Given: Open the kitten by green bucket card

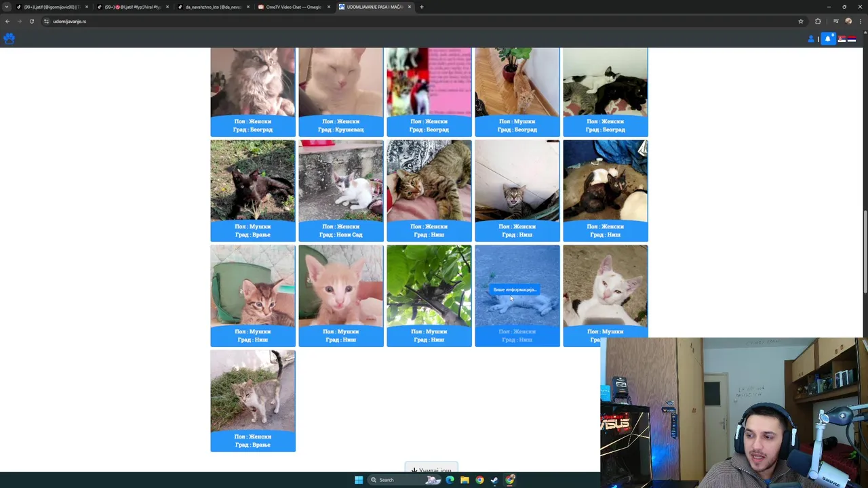Looking at the screenshot, I should tap(253, 296).
